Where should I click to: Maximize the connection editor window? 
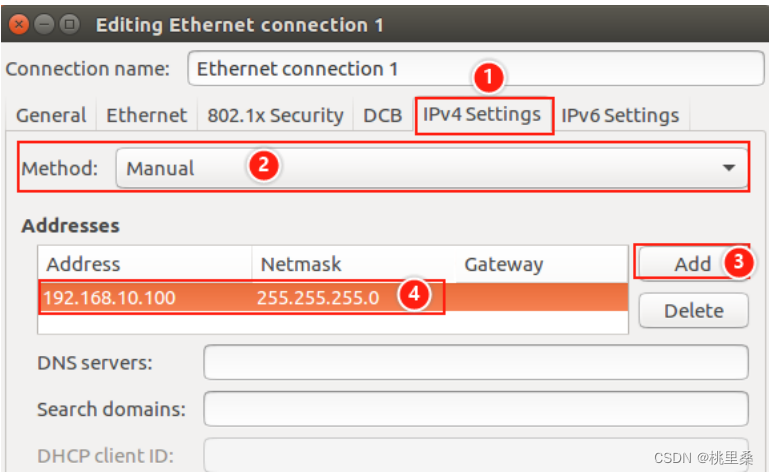coord(70,24)
